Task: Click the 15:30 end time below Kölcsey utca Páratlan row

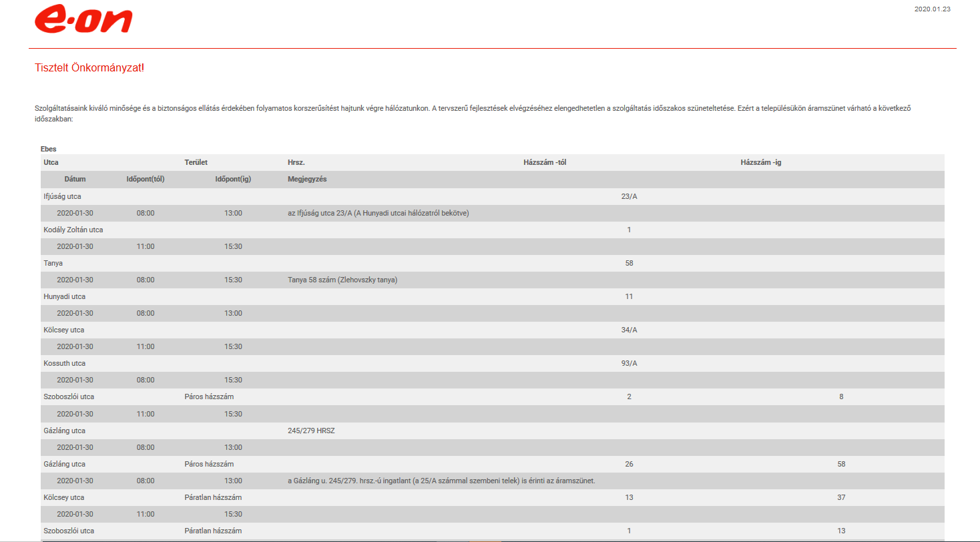Action: [233, 514]
